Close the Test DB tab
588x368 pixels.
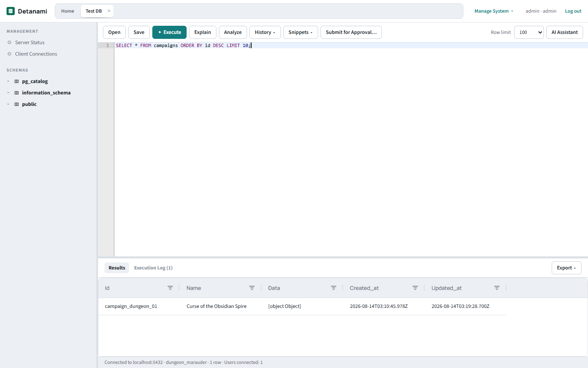109,11
